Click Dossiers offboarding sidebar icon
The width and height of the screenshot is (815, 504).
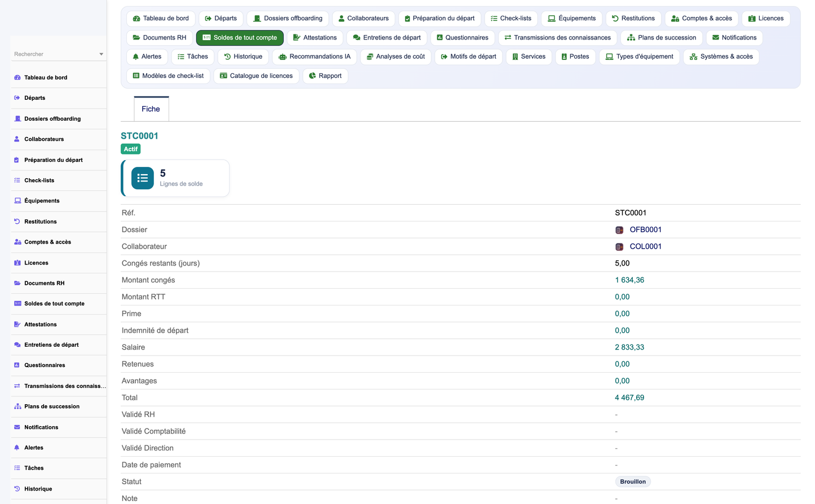tap(17, 119)
